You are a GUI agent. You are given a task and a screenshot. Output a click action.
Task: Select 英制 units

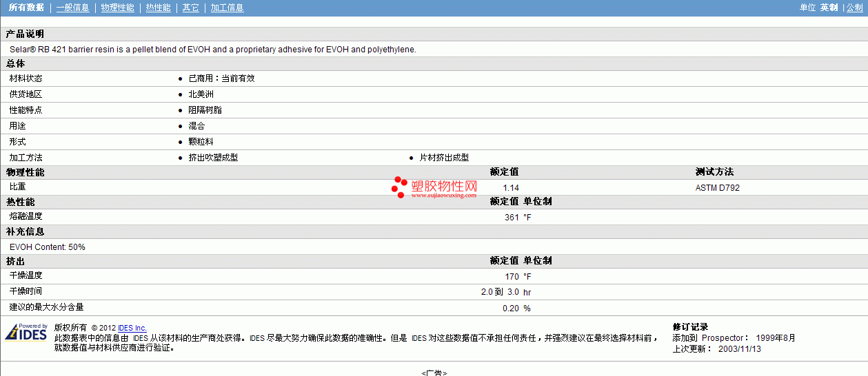pos(829,8)
